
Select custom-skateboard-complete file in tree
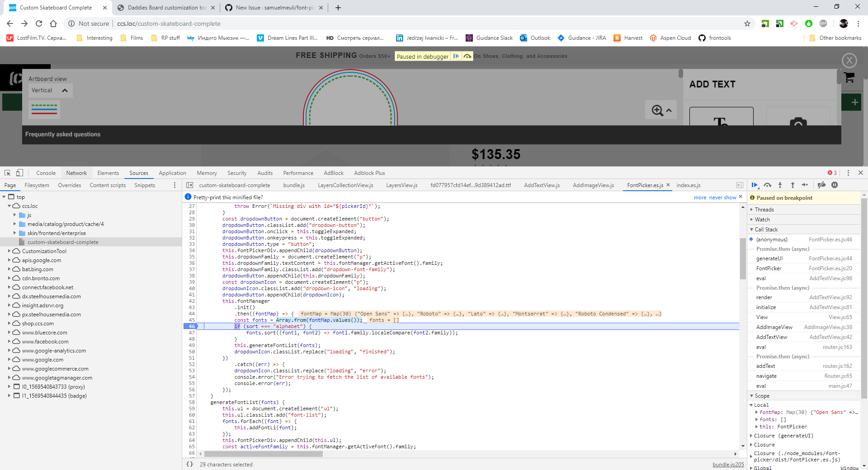click(62, 242)
